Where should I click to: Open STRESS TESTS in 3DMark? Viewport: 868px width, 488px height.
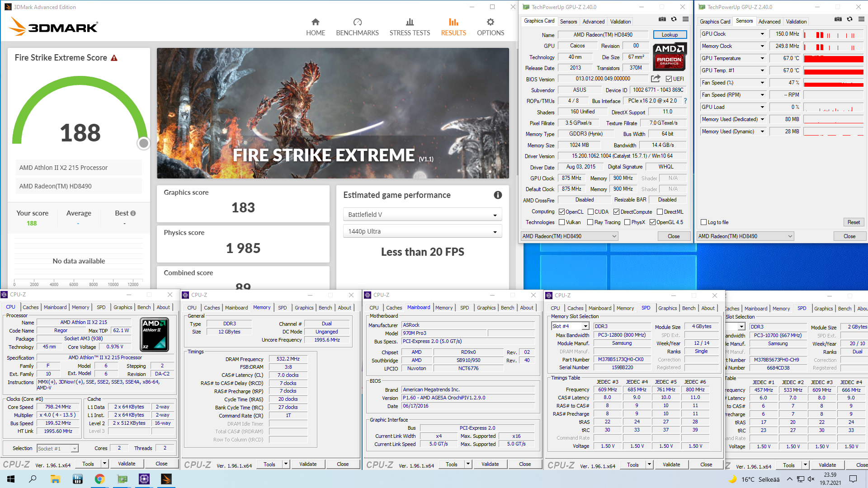[410, 27]
